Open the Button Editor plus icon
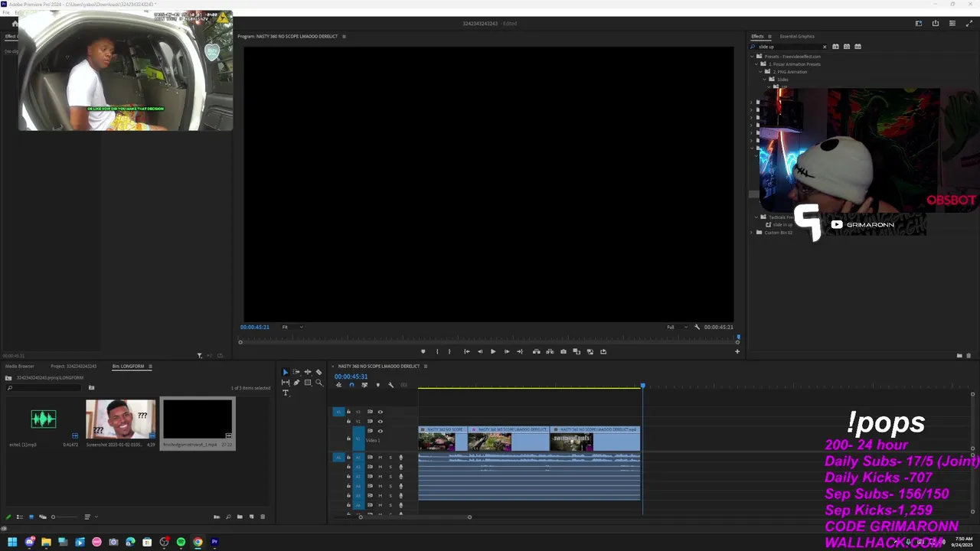980x551 pixels. (737, 352)
